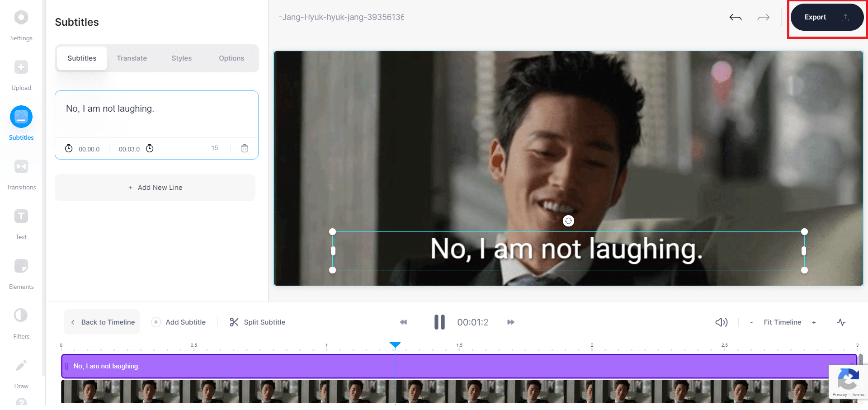Open the Options tab

231,58
